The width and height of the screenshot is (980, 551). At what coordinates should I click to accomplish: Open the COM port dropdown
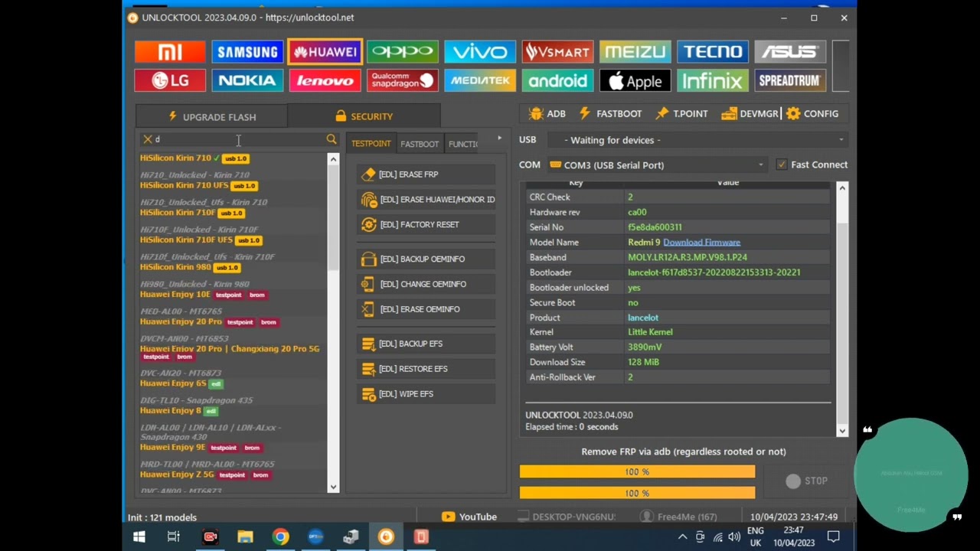657,165
